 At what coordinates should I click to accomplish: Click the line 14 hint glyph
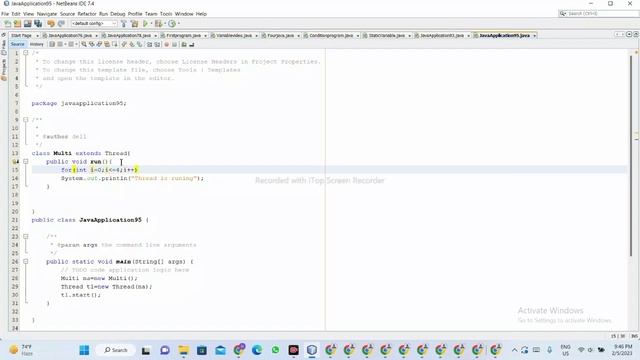[x=15, y=162]
